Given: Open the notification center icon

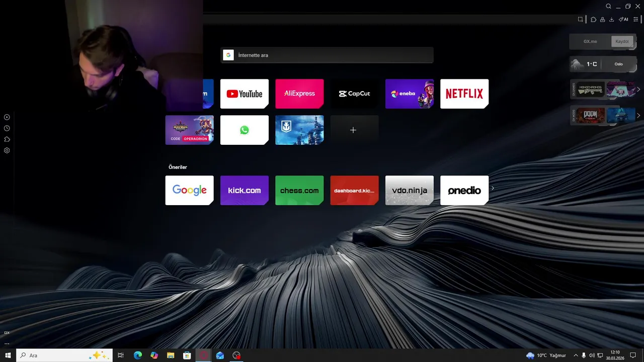Looking at the screenshot, I should (633, 355).
